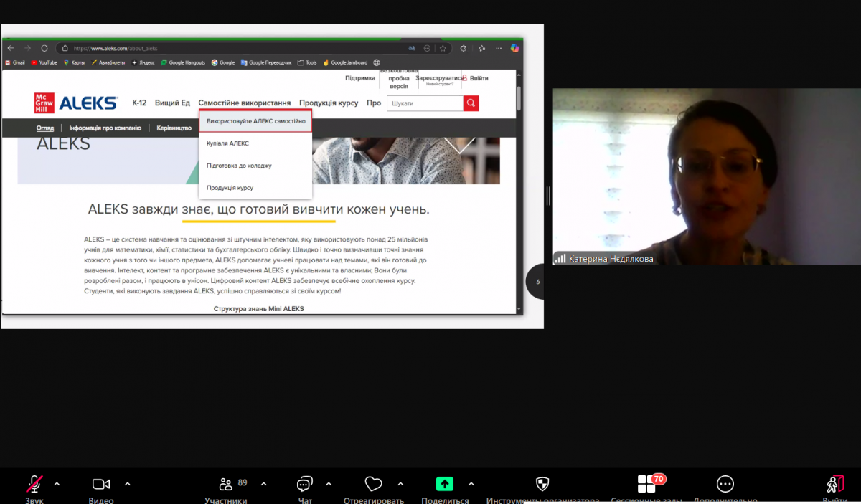861x504 pixels.
Task: Open the Сессионные залы breakout rooms icon
Action: [x=647, y=484]
